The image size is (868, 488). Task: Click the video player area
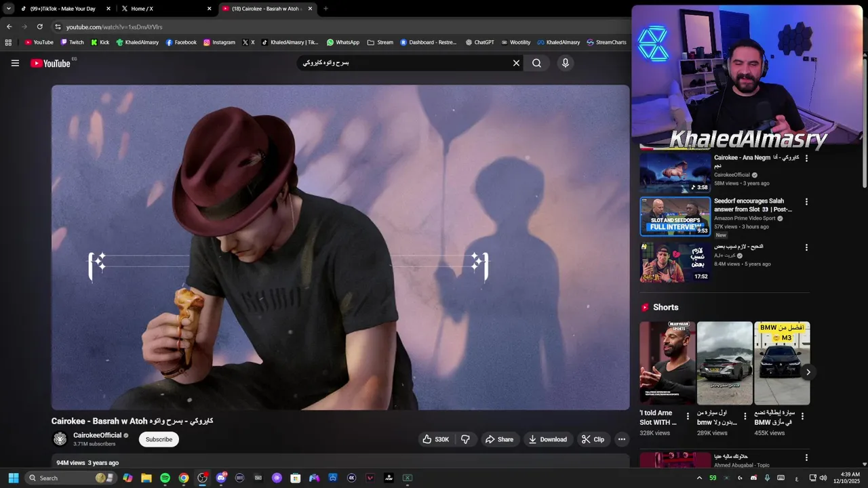[340, 247]
